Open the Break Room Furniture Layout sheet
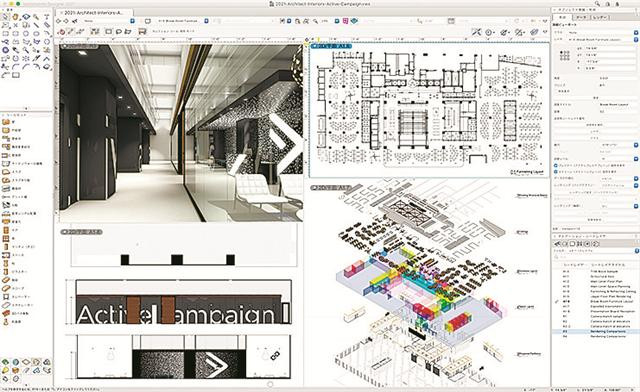 (596, 301)
